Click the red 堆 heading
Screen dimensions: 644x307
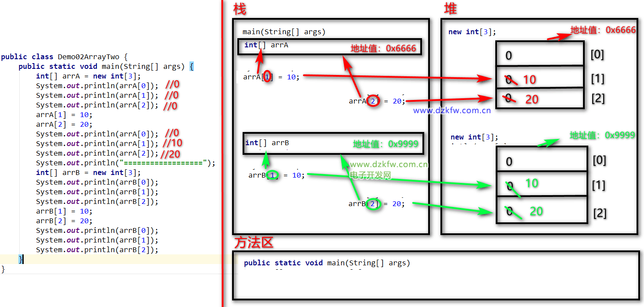[x=451, y=8]
